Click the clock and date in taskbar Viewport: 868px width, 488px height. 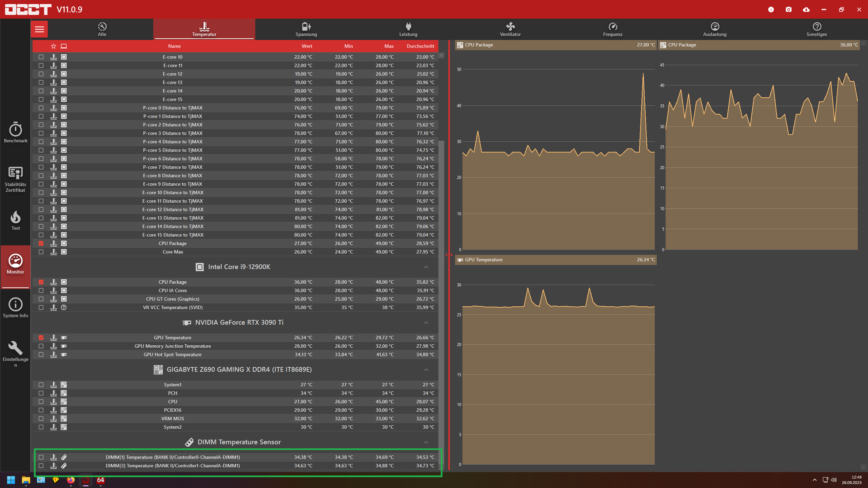[x=851, y=480]
